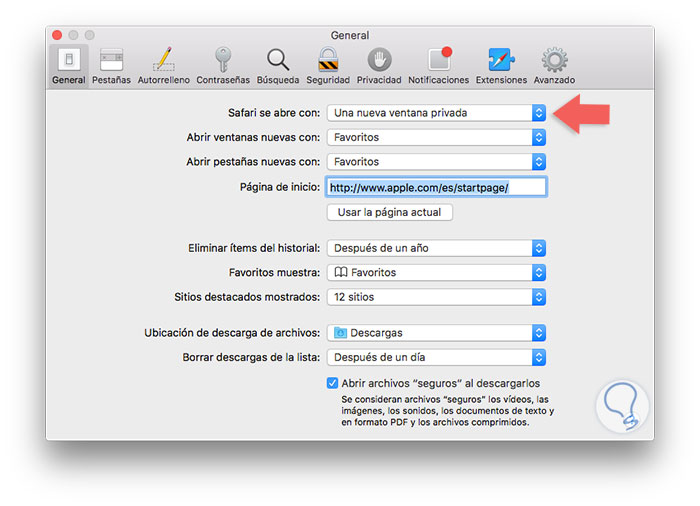Expand Ubicación de descarga de archivos dropdown
The width and height of the screenshot is (700, 506).
(x=436, y=333)
